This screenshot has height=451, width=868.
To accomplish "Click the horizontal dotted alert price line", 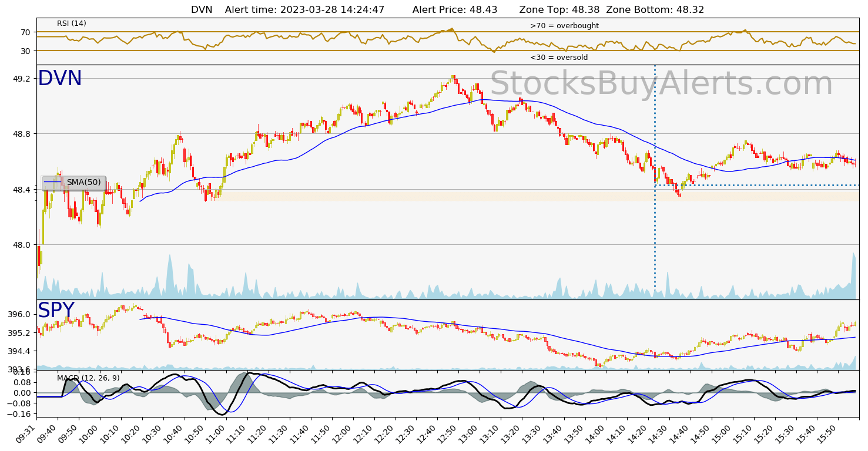I will coord(758,186).
